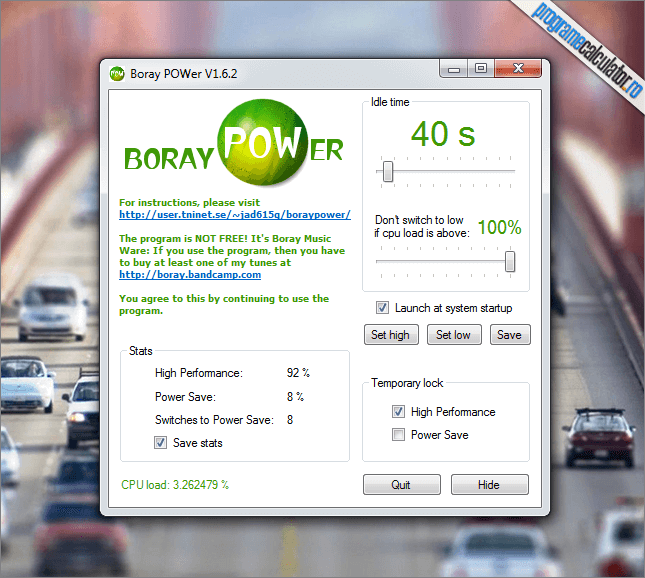This screenshot has width=645, height=578.
Task: Hide the Boray POWer window
Action: tap(490, 485)
